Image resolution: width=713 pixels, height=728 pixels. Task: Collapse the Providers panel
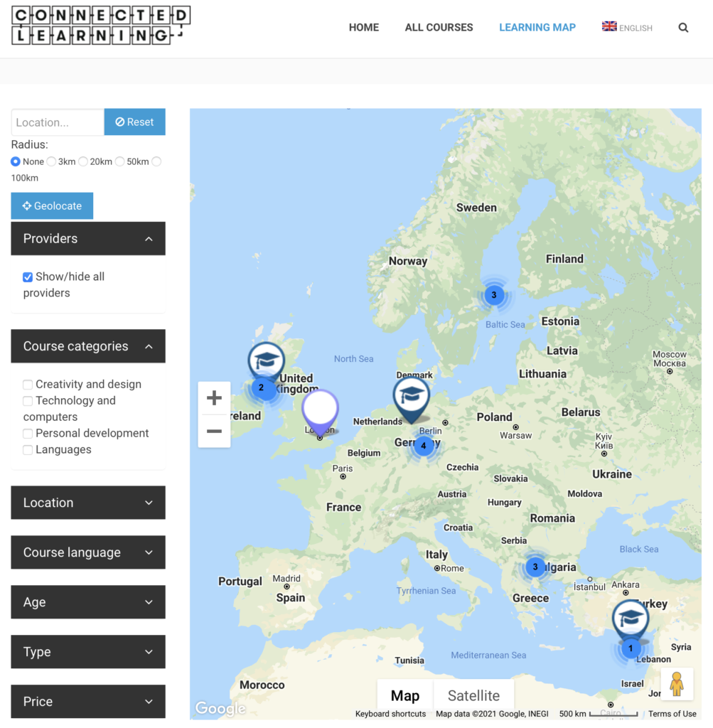click(x=88, y=239)
